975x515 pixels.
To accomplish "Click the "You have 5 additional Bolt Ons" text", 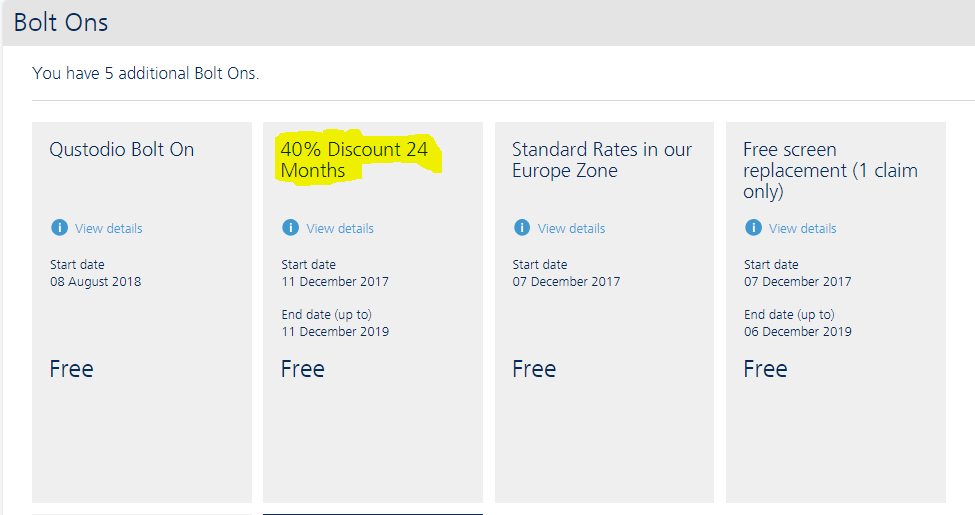I will [x=146, y=74].
